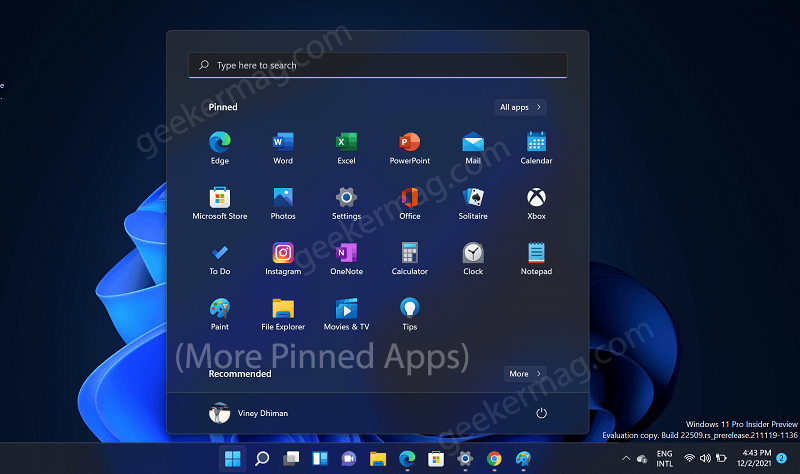Launch the Photos app
Viewport: 800px width, 474px height.
click(x=283, y=203)
